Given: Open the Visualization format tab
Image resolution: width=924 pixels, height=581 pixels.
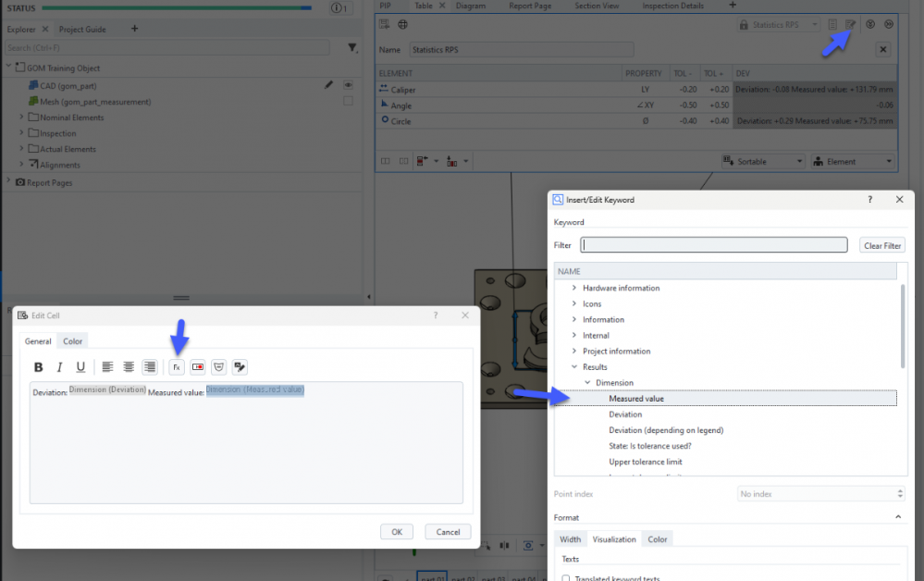Looking at the screenshot, I should coord(614,539).
